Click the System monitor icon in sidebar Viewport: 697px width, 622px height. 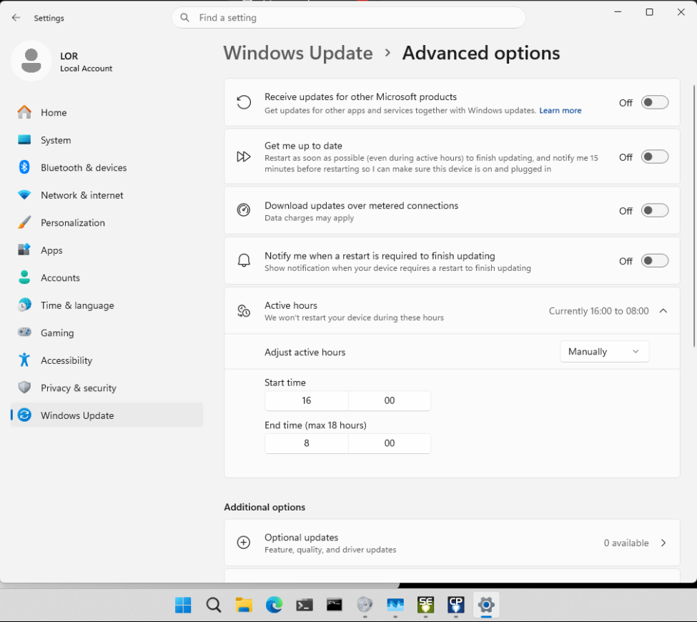(24, 140)
